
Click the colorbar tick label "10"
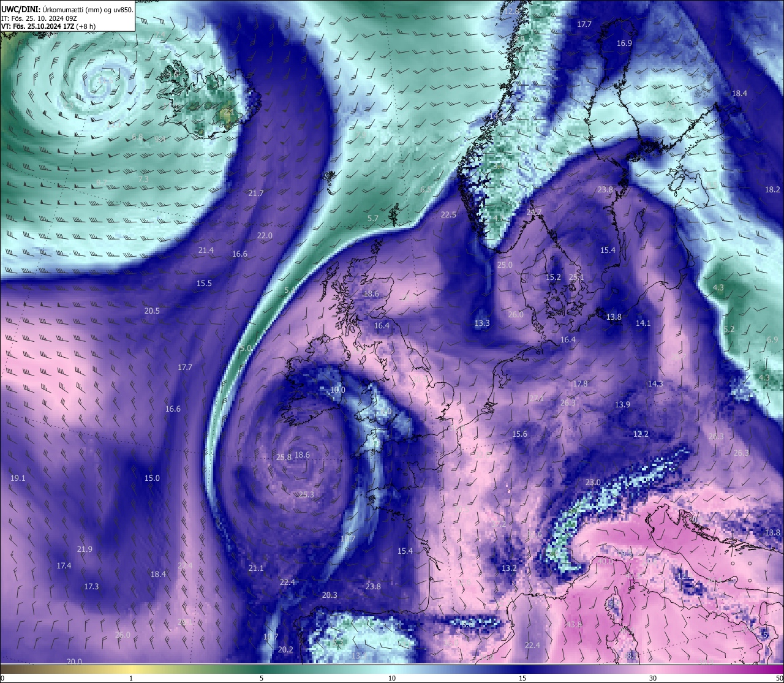pyautogui.click(x=392, y=678)
